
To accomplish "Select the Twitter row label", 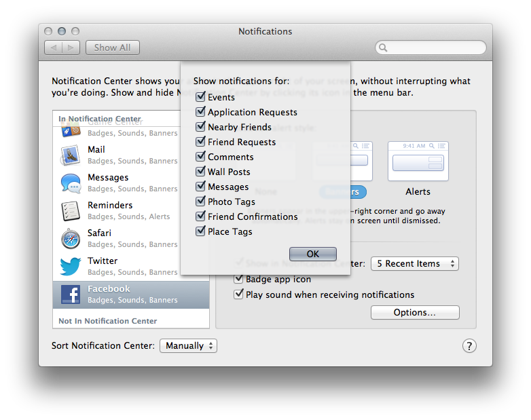I will click(103, 261).
